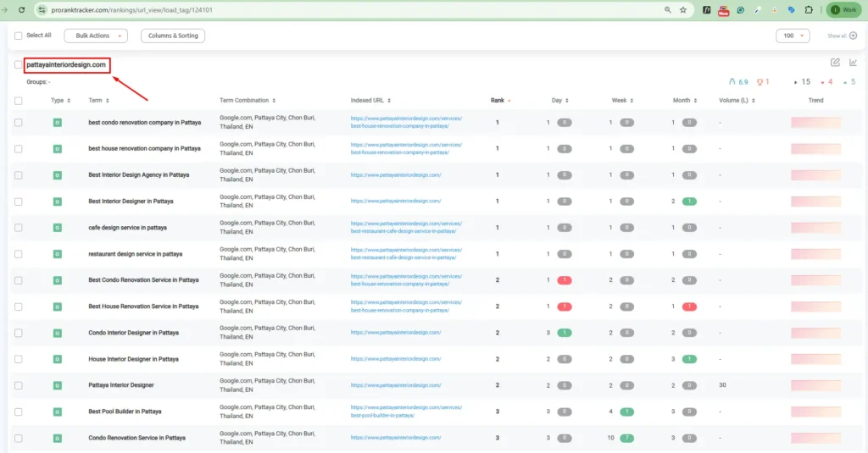The image size is (868, 453).
Task: Sort by the Rank column
Action: (500, 100)
